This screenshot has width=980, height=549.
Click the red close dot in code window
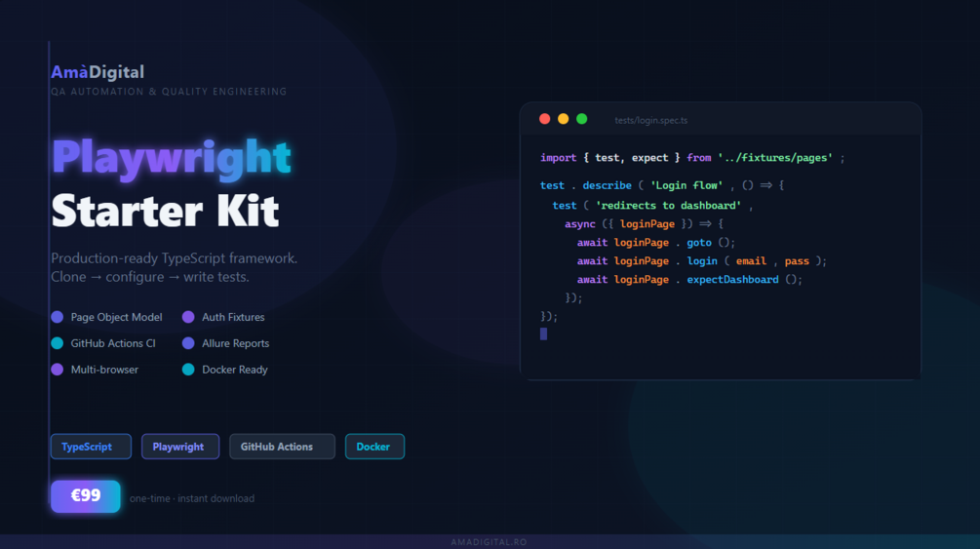544,119
